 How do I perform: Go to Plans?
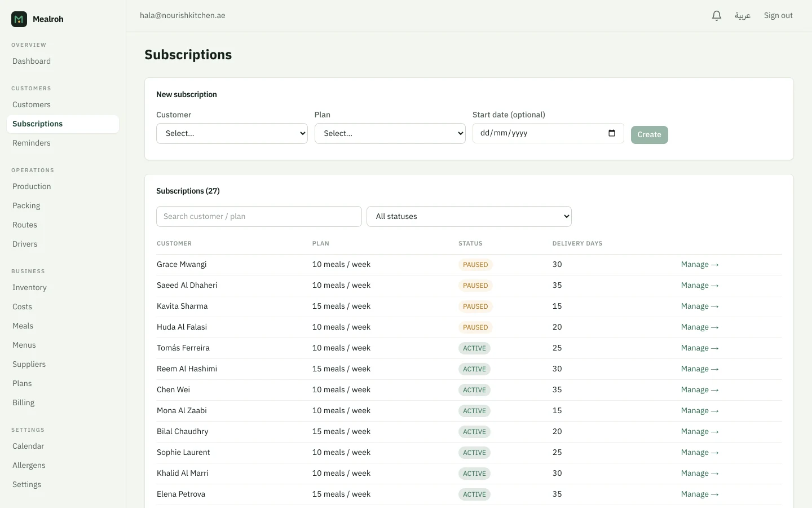pos(22,383)
